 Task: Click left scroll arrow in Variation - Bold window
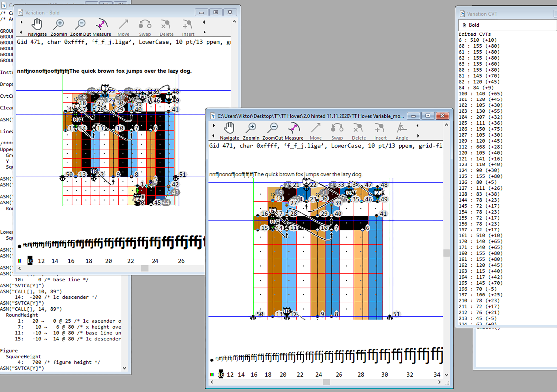tap(20, 268)
